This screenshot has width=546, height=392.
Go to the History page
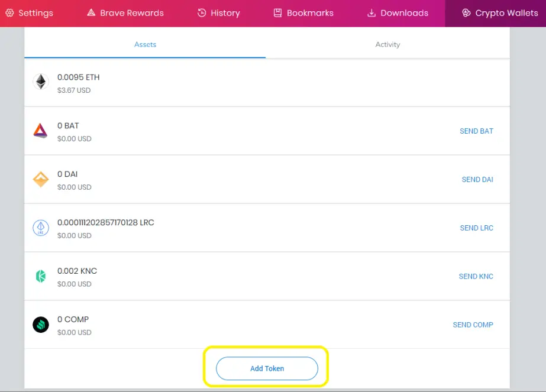[219, 13]
